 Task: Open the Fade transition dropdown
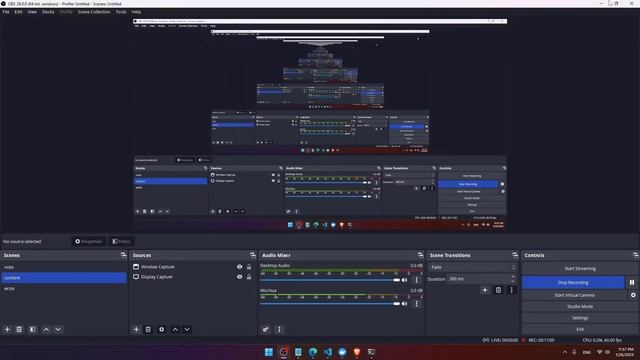click(x=472, y=267)
